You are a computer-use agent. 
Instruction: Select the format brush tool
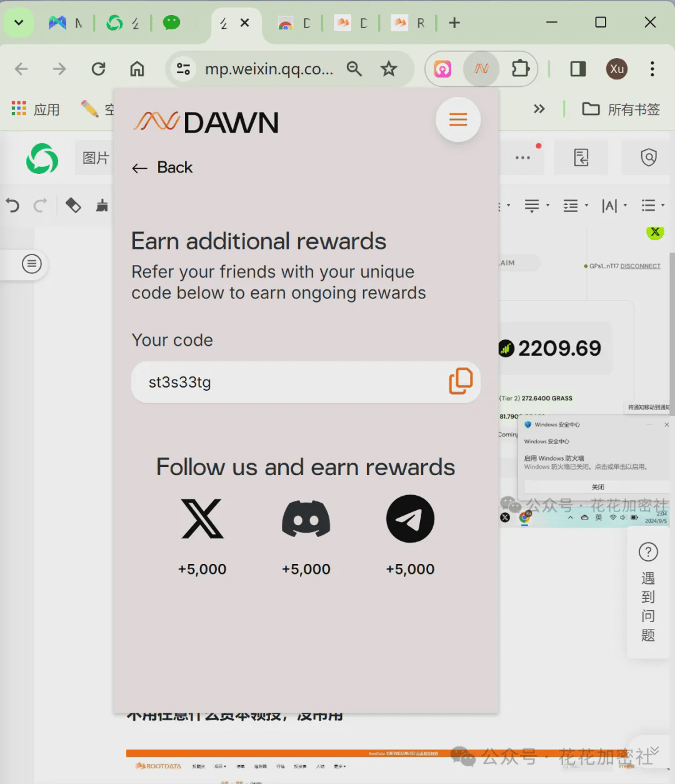[102, 205]
